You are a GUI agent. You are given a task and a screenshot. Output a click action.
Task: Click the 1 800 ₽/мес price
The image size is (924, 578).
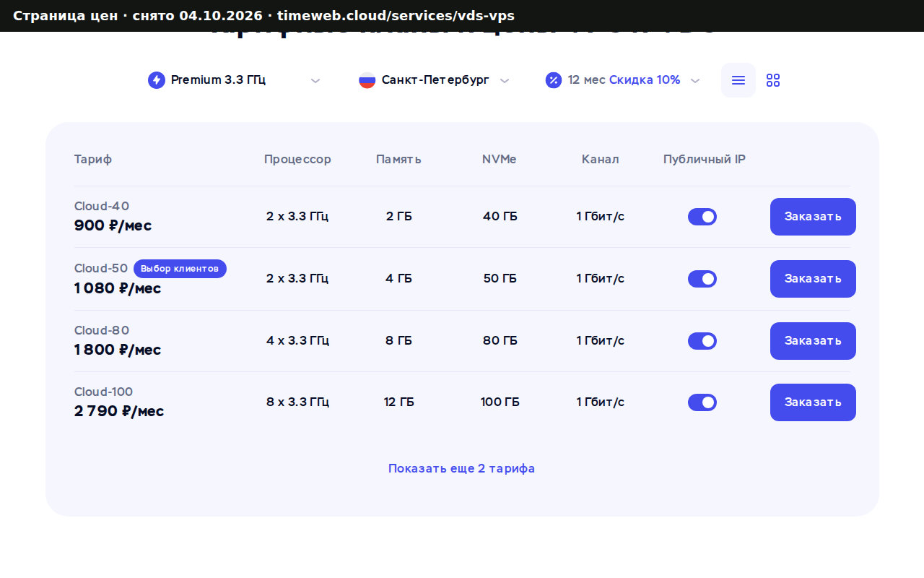click(x=118, y=350)
